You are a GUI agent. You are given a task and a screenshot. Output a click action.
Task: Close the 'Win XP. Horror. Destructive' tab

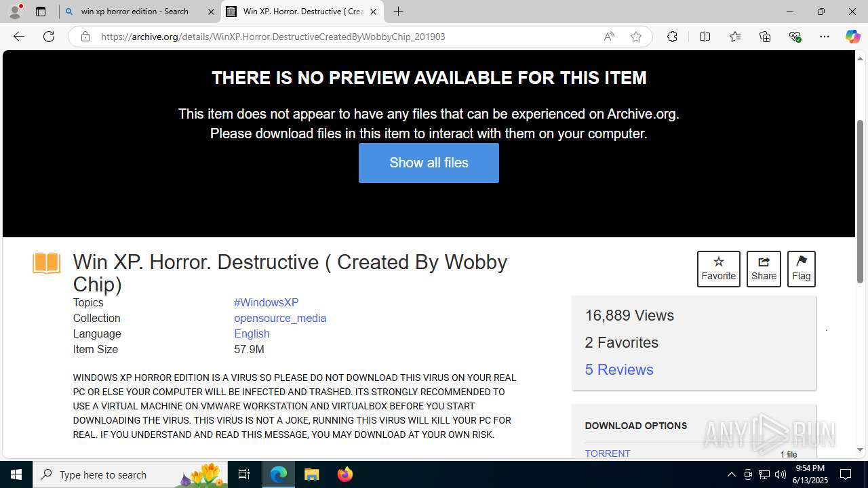click(373, 12)
